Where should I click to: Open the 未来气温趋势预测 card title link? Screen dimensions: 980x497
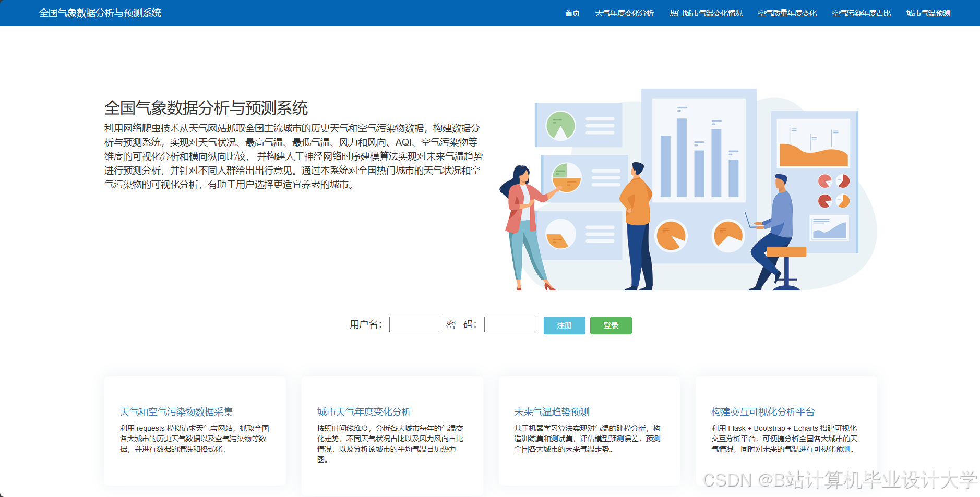coord(551,411)
